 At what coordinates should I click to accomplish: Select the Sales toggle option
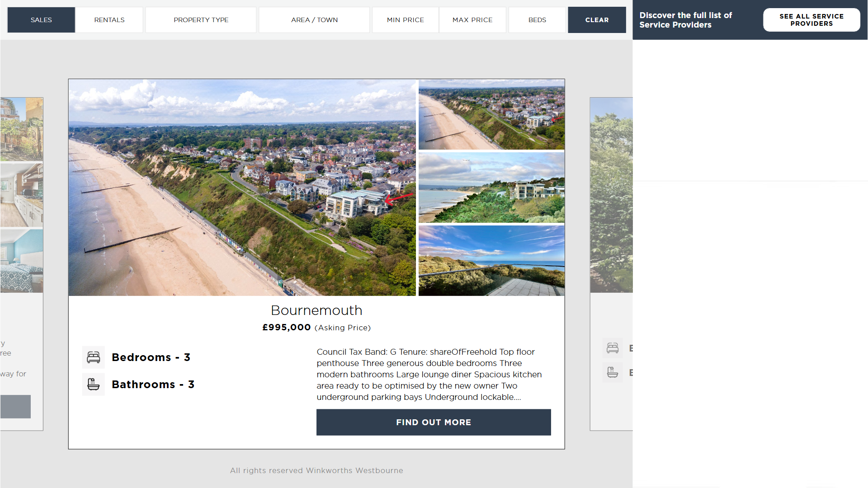coord(41,20)
